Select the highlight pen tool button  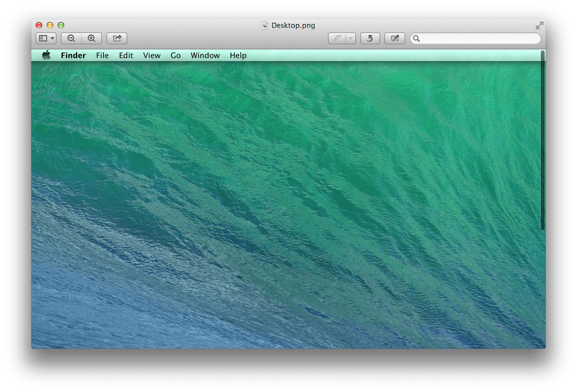pyautogui.click(x=337, y=38)
